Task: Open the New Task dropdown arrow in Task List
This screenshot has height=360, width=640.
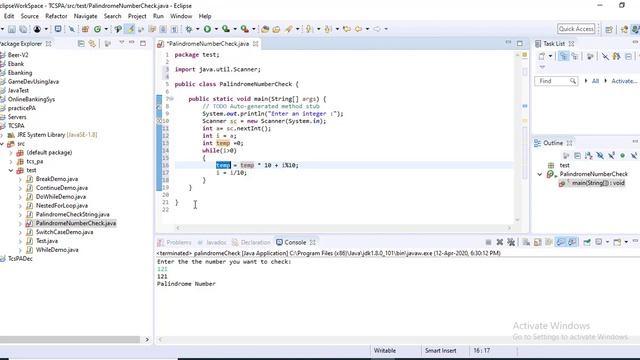Action: click(550, 56)
